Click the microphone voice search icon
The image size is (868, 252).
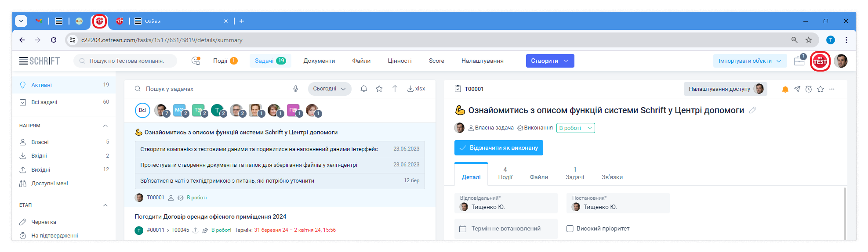[x=296, y=89]
